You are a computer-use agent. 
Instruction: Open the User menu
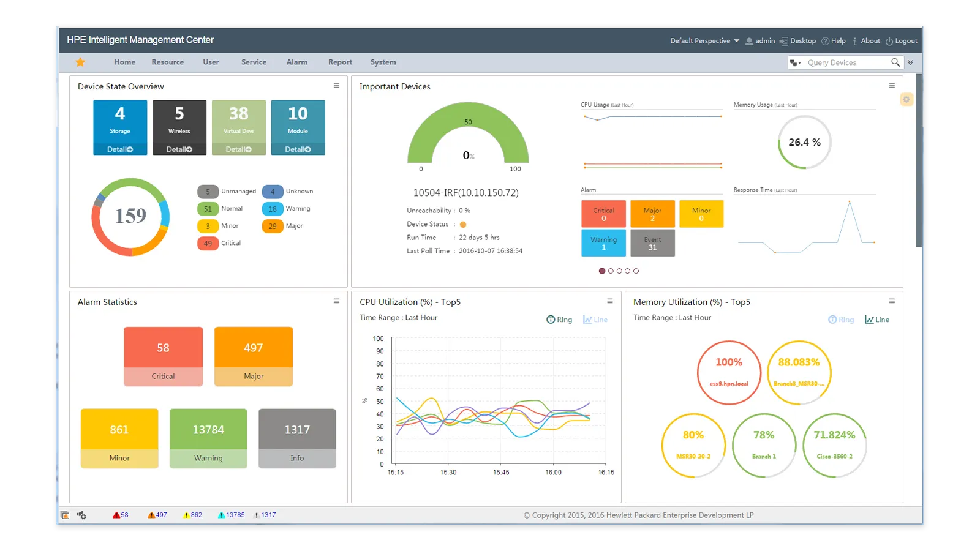[211, 62]
